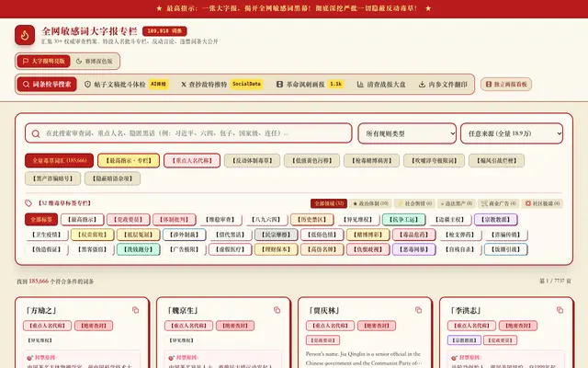Viewport: 588px width, 368px height.
Task: Select the 【维稳审查】 tag
Action: 220,220
